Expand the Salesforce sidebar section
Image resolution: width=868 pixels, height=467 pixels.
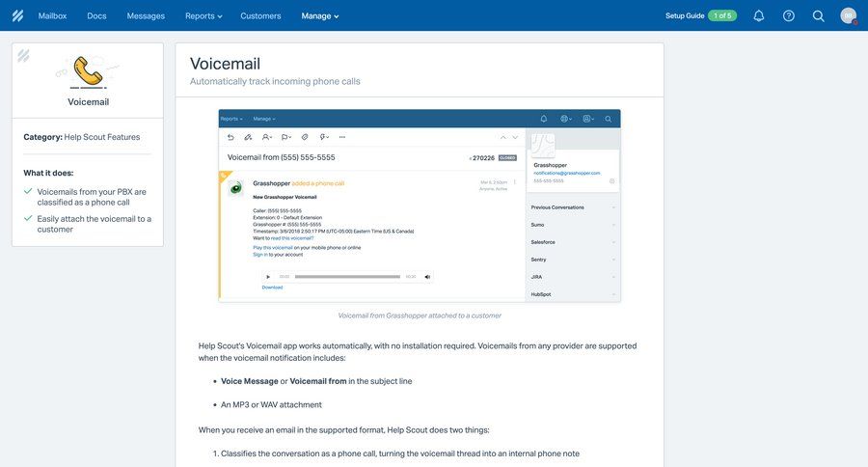point(572,242)
